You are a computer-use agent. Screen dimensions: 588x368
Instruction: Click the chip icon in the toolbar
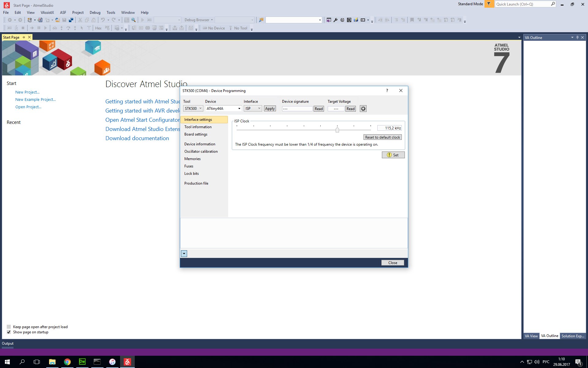(349, 20)
